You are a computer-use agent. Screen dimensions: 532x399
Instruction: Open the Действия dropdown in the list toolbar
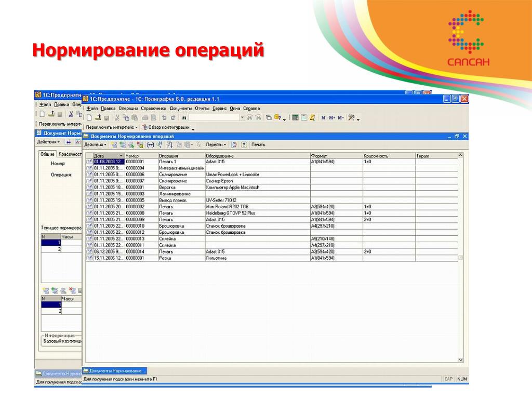tap(95, 145)
